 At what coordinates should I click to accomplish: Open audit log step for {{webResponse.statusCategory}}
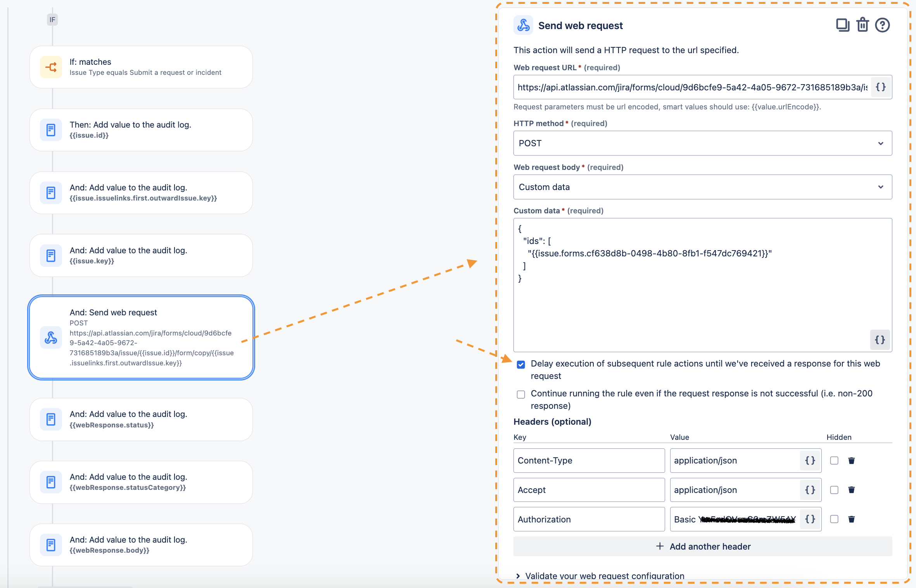click(x=141, y=482)
